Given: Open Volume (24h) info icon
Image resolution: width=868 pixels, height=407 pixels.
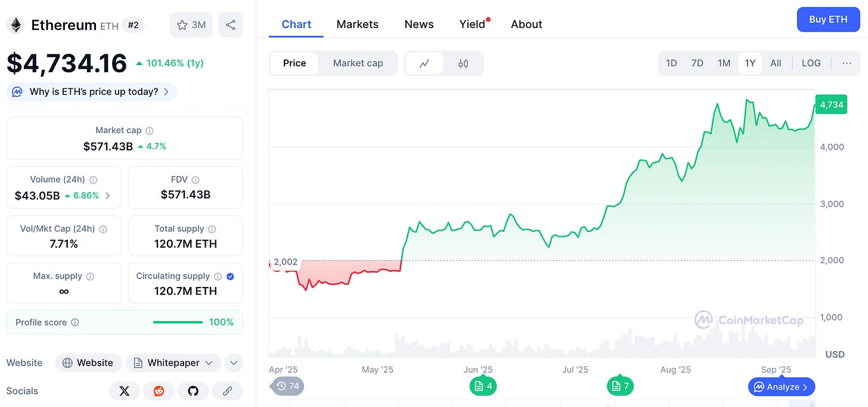Looking at the screenshot, I should 94,180.
